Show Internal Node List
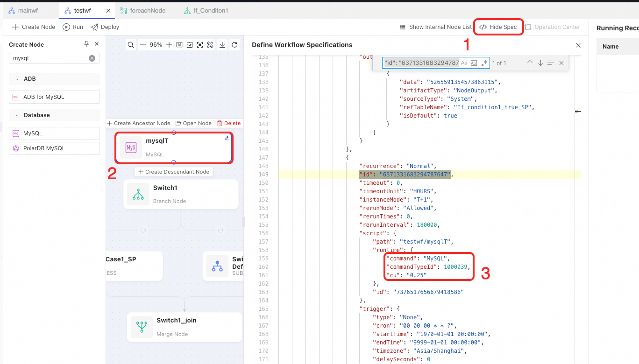The width and height of the screenshot is (639, 364). 436,27
